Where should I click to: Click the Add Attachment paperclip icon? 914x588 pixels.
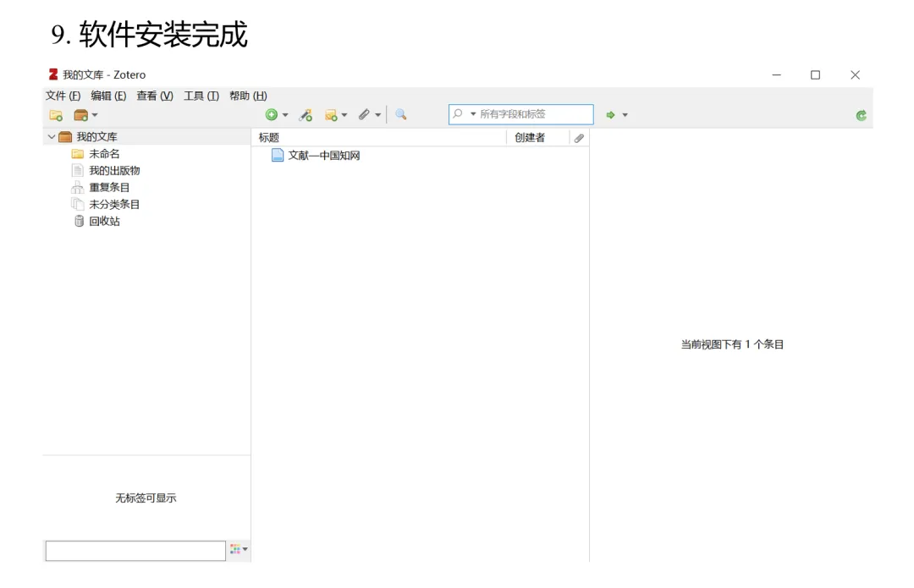(364, 115)
